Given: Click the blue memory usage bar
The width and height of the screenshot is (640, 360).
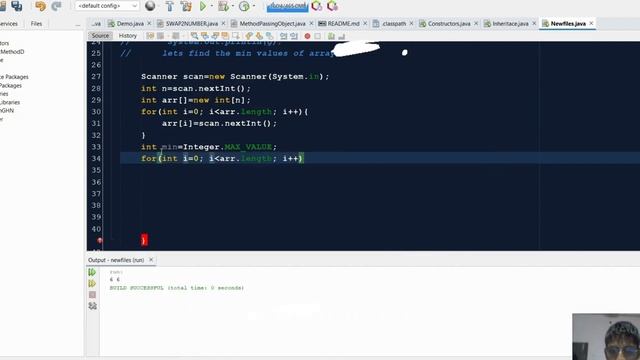Looking at the screenshot, I should click(x=287, y=6).
